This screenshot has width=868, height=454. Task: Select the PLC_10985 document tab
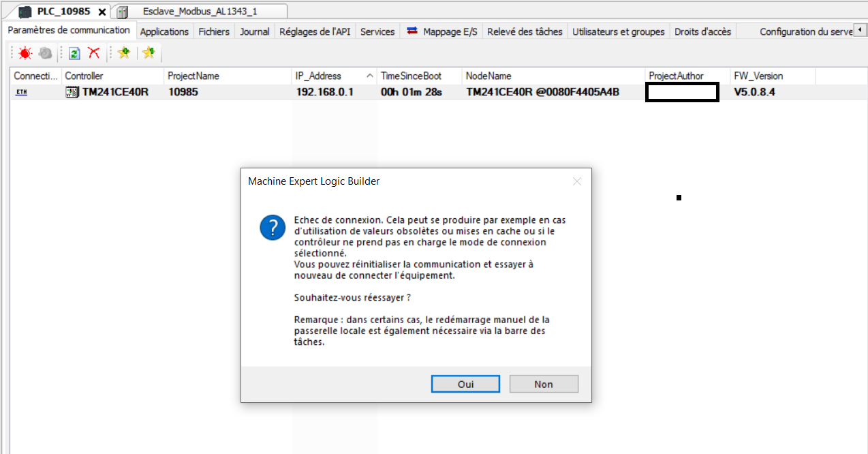tap(63, 12)
